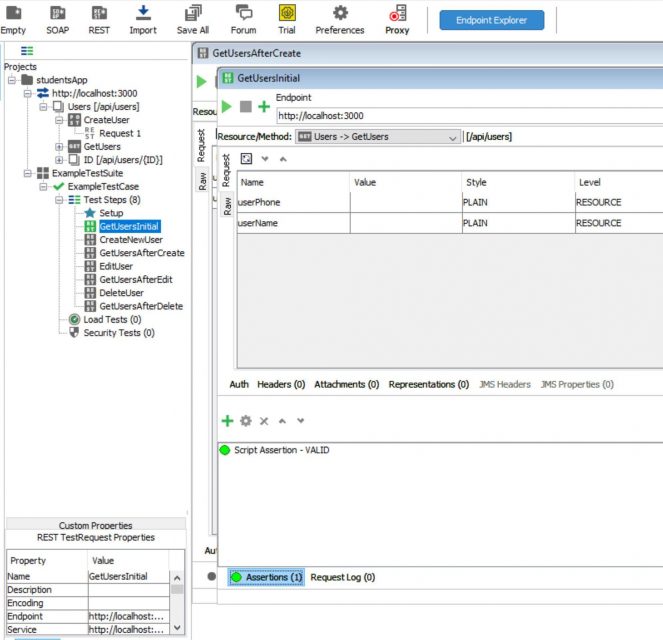The width and height of the screenshot is (663, 640).
Task: Save All projects
Action: 193,20
